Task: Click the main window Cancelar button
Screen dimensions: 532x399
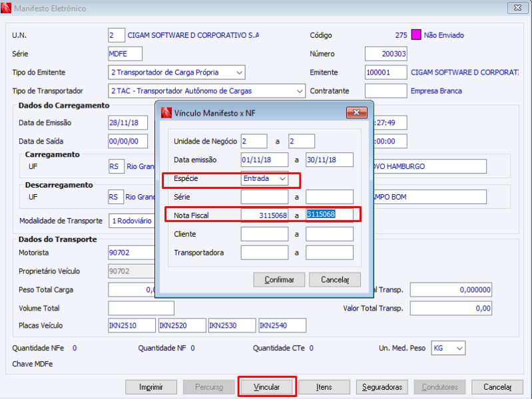Action: click(x=497, y=387)
